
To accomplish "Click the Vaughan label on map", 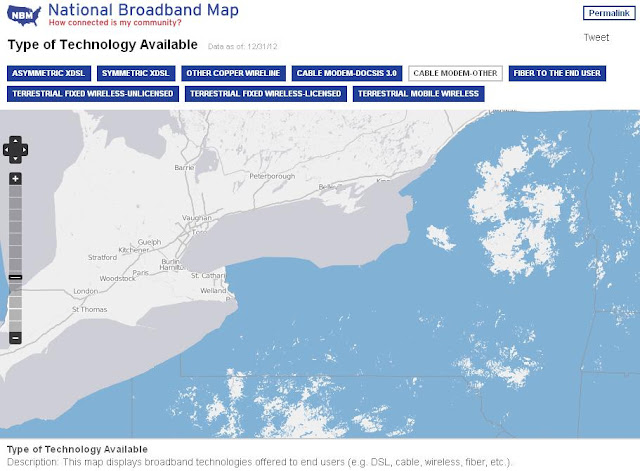I will coord(197,218).
